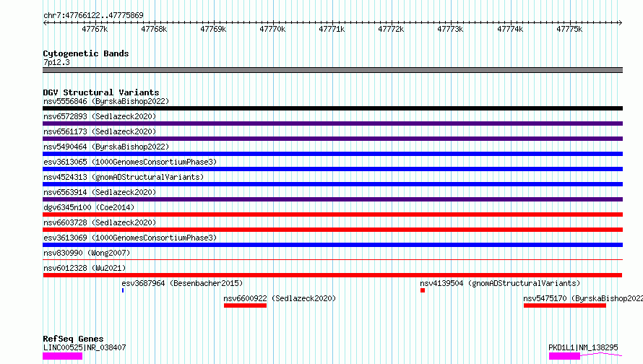The width and height of the screenshot is (643, 364).
Task: Select the purple nsv6561173 variant bar
Action: (332, 139)
